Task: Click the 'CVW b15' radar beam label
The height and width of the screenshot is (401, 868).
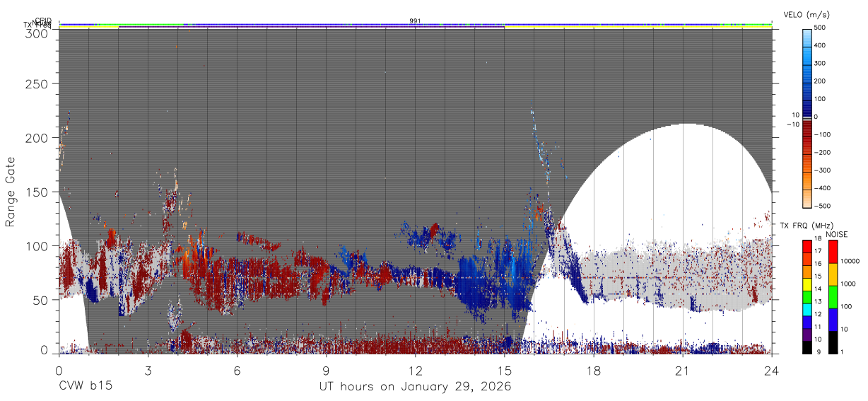Action: (85, 387)
